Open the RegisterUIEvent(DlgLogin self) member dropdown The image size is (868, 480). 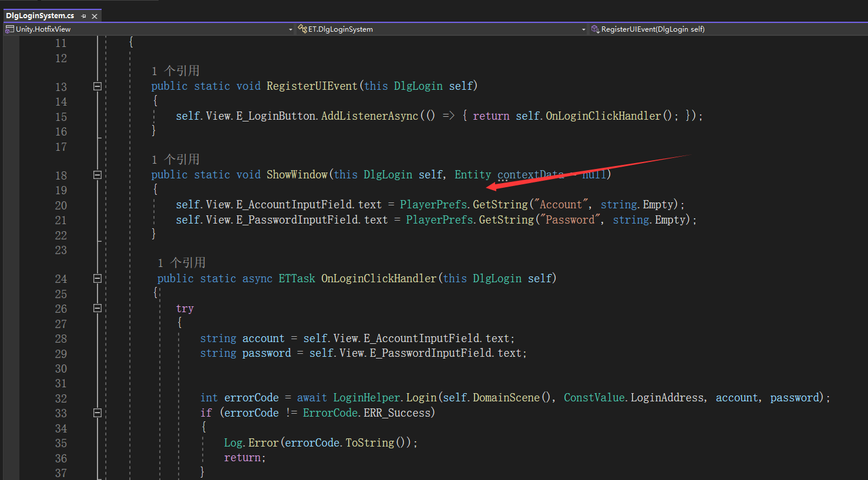pyautogui.click(x=728, y=29)
